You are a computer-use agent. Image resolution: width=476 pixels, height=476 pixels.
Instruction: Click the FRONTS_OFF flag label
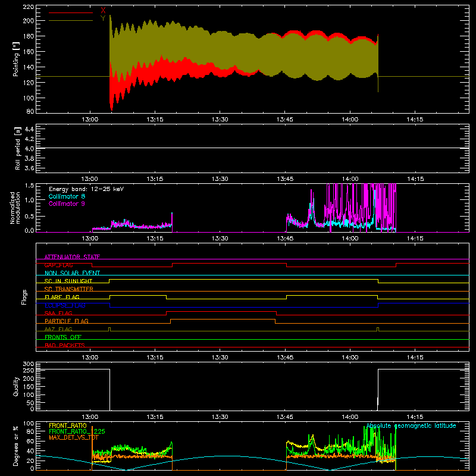[63, 337]
